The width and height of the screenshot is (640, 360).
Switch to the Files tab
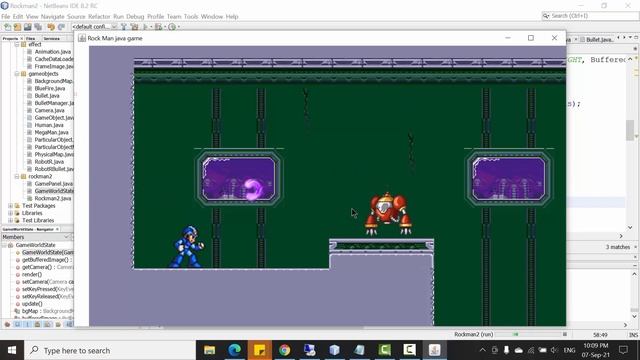point(31,38)
